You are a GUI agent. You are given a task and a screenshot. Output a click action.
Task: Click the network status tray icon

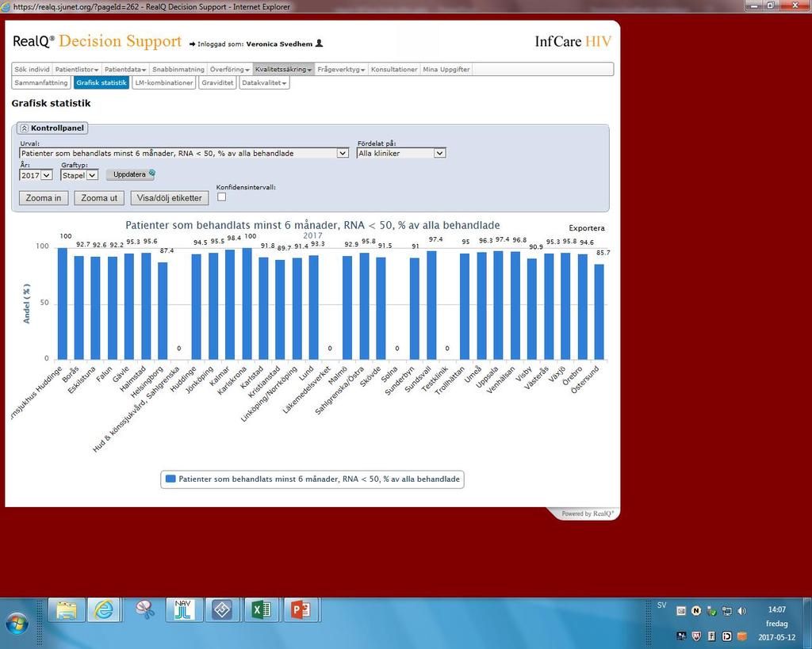[x=726, y=611]
